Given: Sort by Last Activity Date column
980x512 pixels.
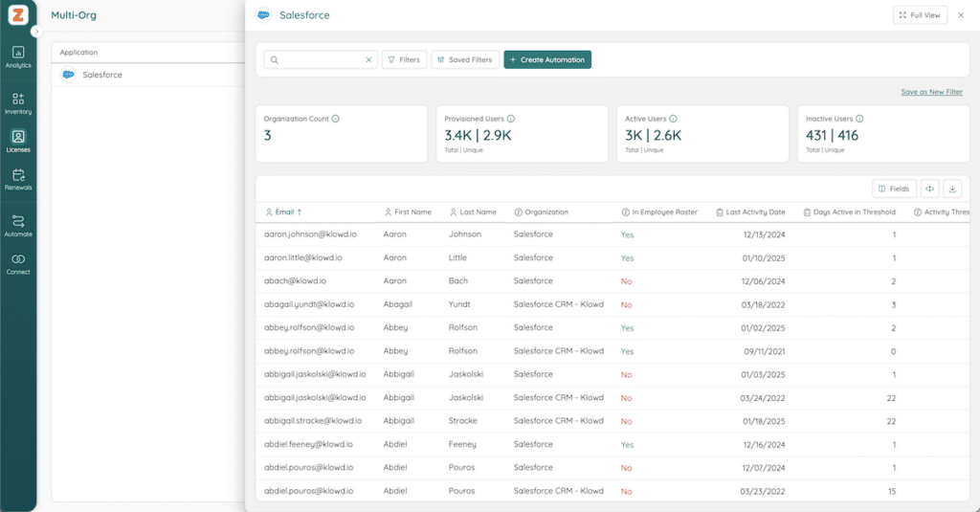Looking at the screenshot, I should [750, 211].
